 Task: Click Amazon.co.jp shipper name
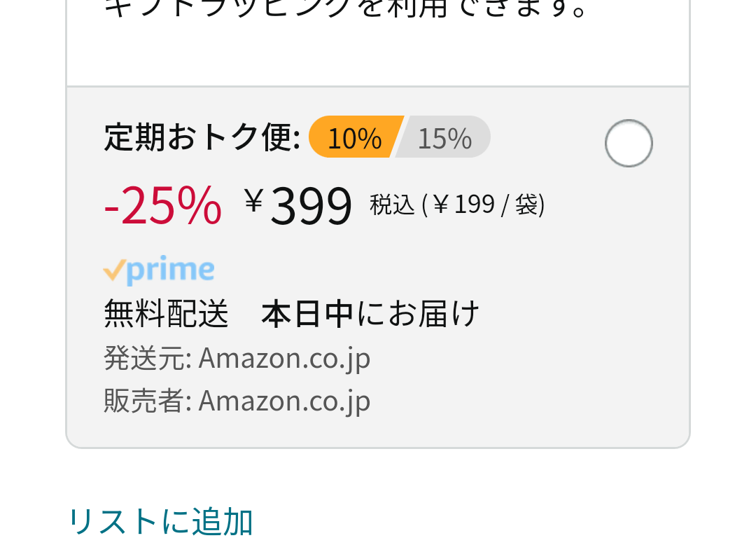[x=284, y=359]
